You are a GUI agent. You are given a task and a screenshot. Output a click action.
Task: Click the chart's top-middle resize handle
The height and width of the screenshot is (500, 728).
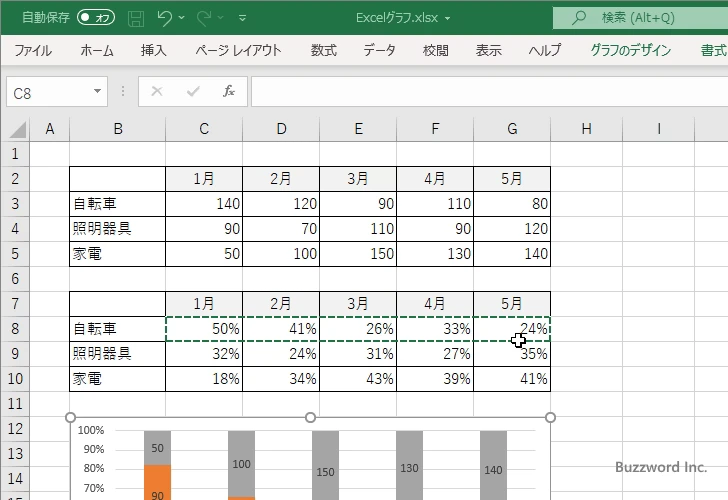pos(311,417)
